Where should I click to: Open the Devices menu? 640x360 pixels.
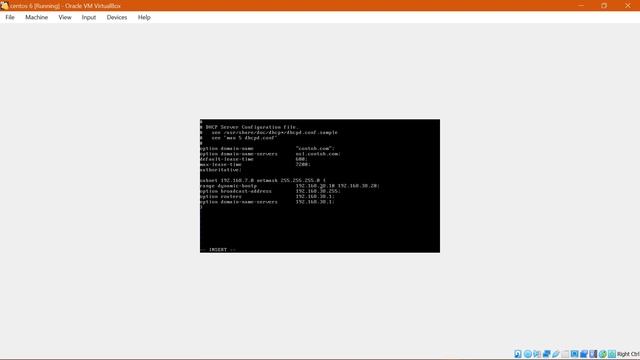117,17
